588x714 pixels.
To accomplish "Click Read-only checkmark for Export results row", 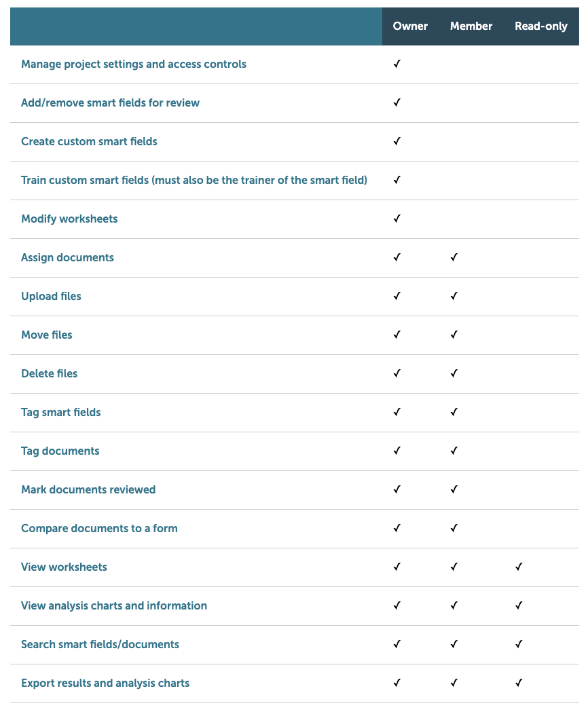I will click(519, 683).
